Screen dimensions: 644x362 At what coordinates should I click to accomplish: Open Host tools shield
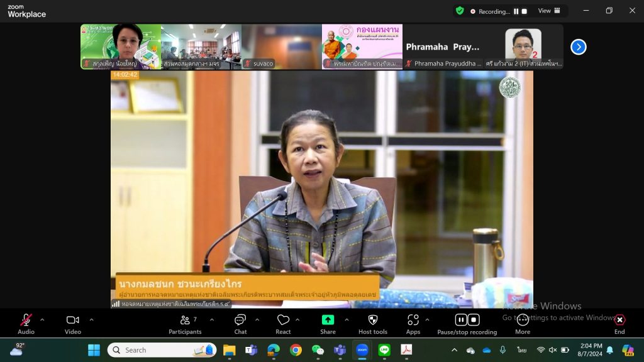click(x=373, y=324)
